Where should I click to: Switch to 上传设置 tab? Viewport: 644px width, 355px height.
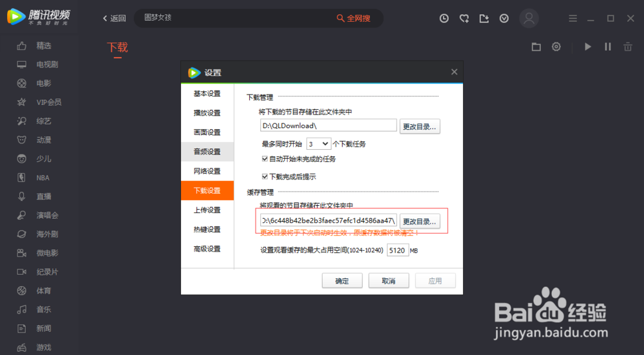207,210
